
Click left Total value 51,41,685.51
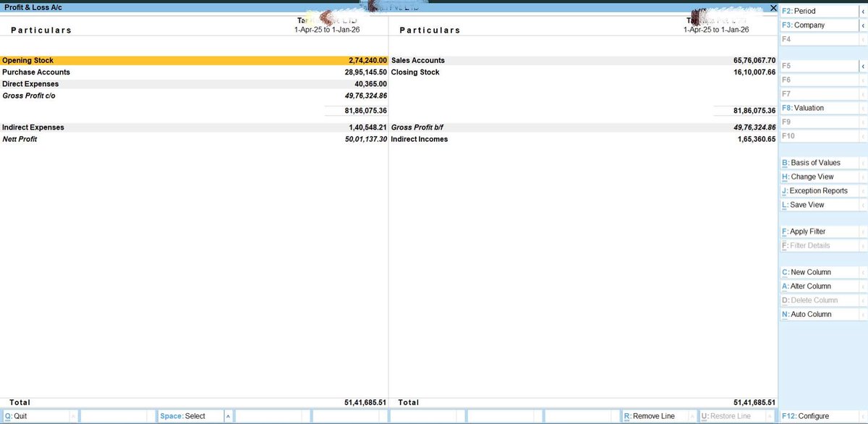pyautogui.click(x=365, y=402)
